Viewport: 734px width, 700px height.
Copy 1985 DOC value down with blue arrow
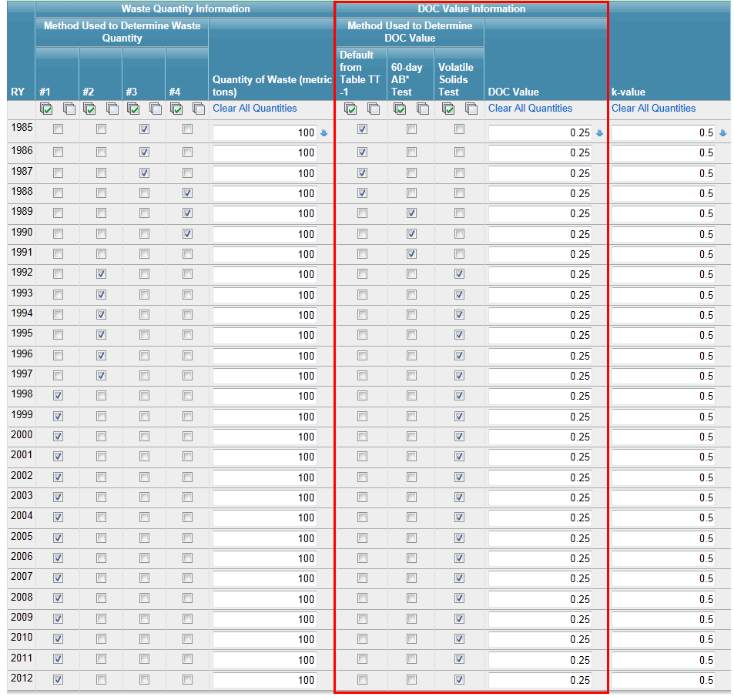coord(600,133)
